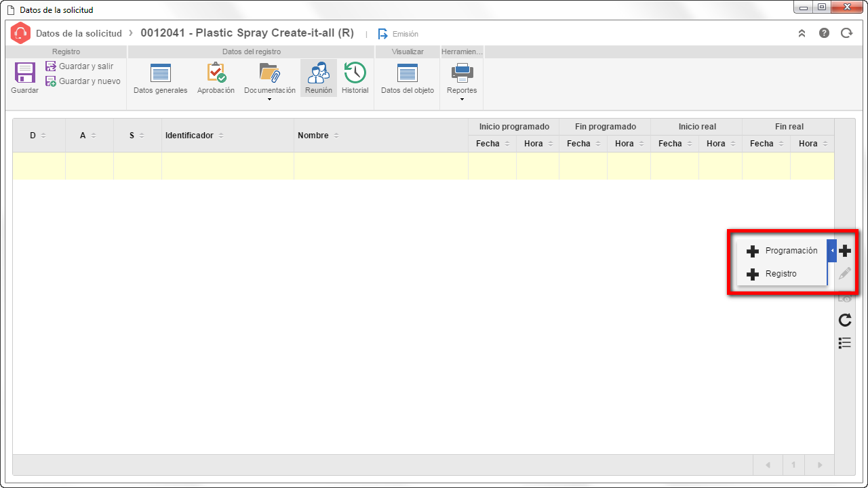Select the Reunión section
This screenshot has width=868, height=488.
click(x=319, y=79)
